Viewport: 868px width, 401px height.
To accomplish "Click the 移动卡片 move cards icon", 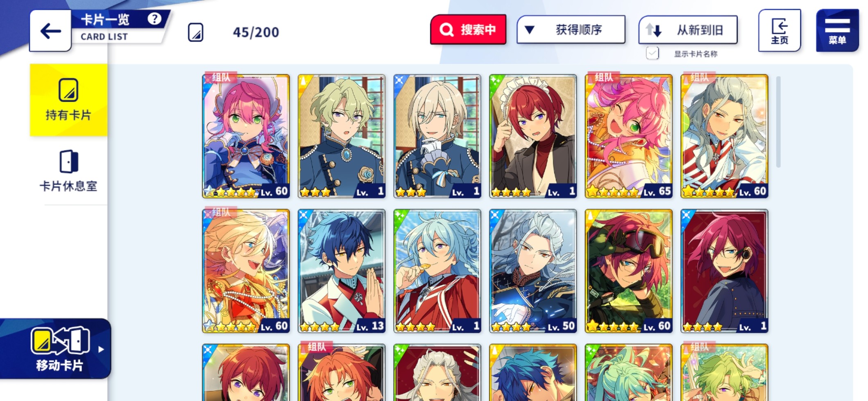I will coord(60,341).
